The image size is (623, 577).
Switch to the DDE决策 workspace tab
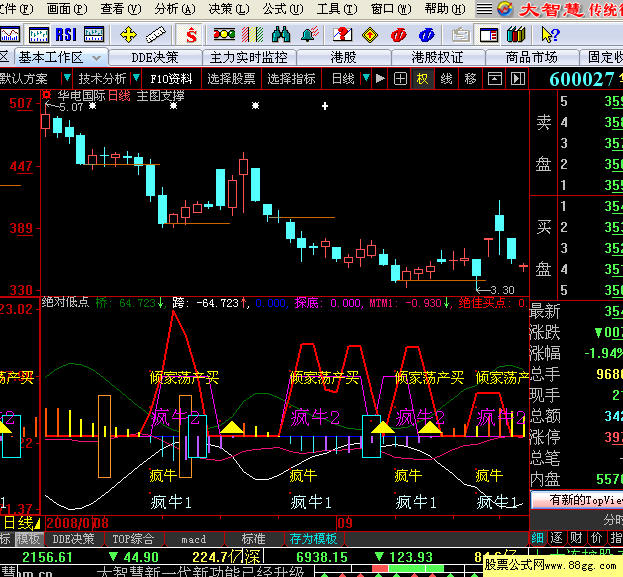pyautogui.click(x=155, y=58)
